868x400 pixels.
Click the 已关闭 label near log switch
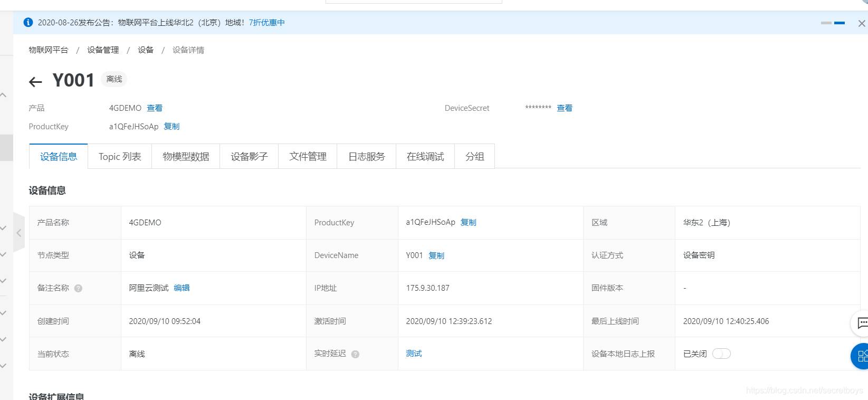(695, 354)
